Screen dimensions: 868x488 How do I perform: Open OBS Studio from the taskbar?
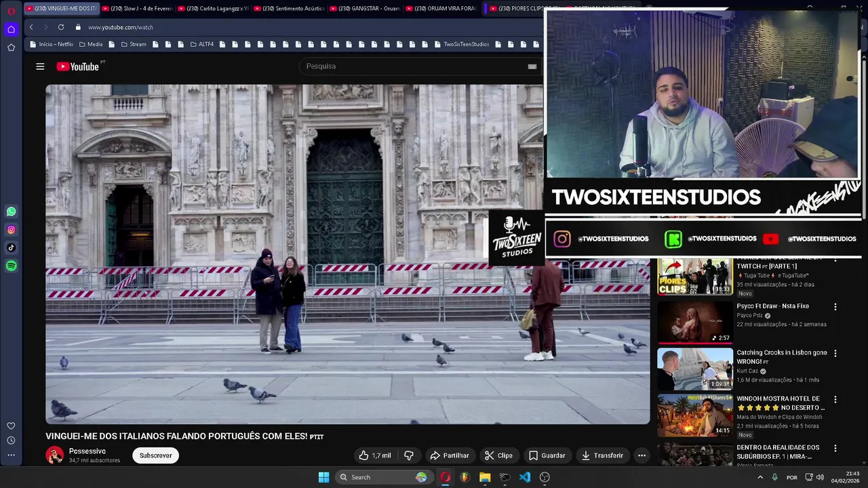click(545, 477)
